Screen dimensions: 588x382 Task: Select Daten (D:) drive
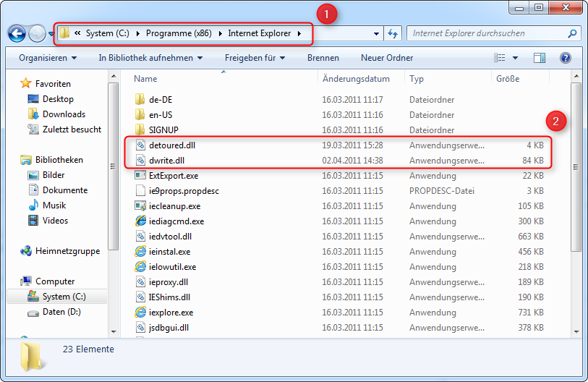click(61, 312)
